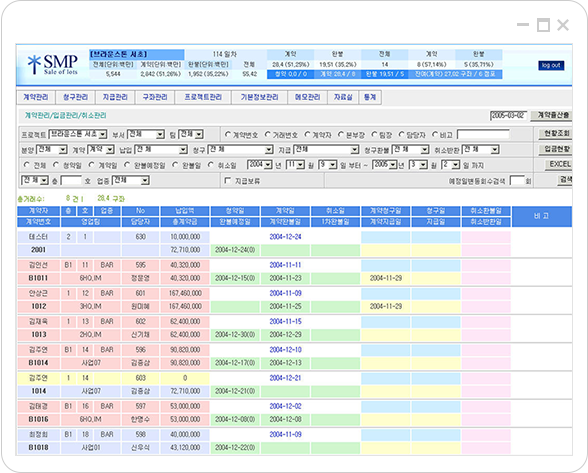588x473 pixels.
Task: Select the 비고 radio button
Action: pos(435,134)
